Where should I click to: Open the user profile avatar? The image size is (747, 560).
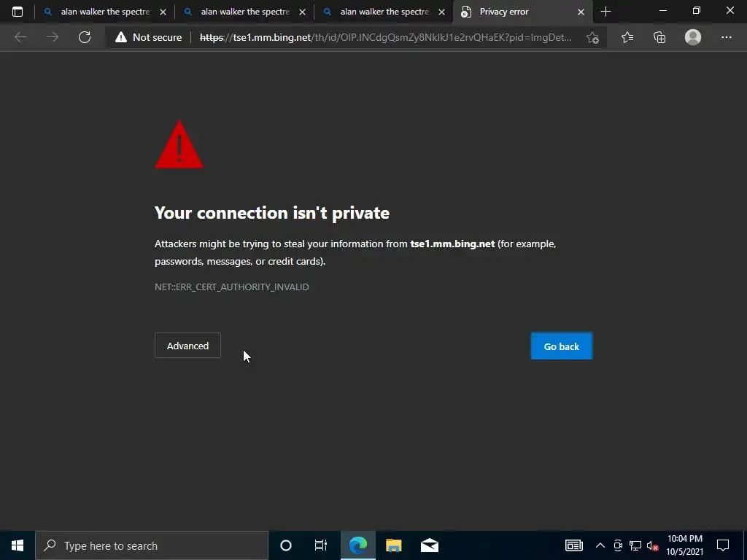click(x=693, y=37)
